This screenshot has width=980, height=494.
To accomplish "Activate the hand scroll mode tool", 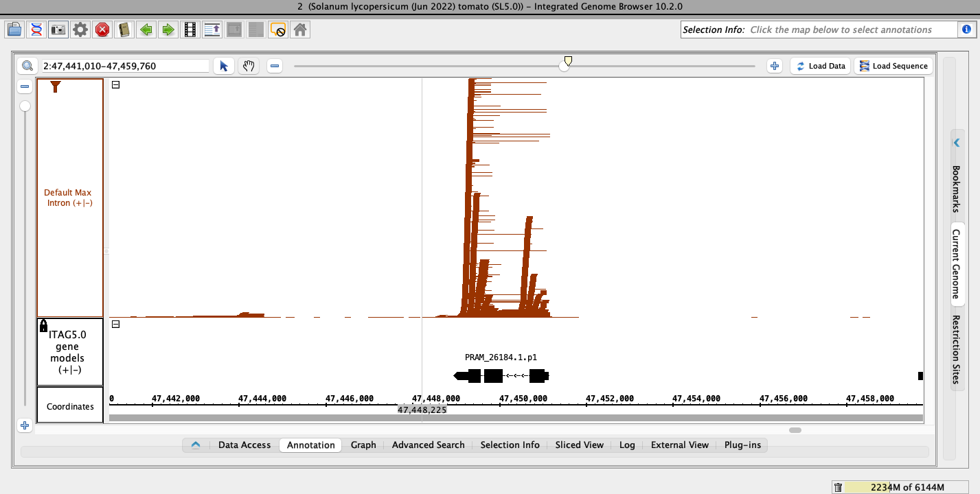I will [248, 66].
